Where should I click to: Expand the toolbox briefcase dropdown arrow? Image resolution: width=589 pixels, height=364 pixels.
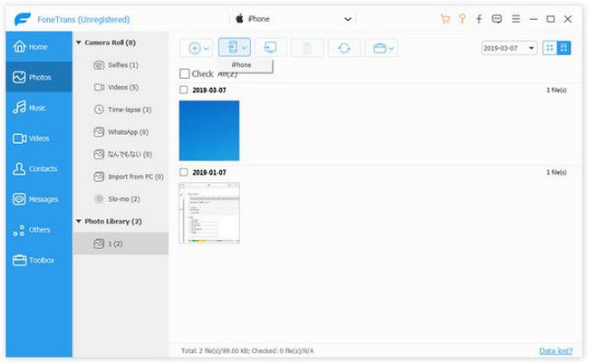coord(391,48)
